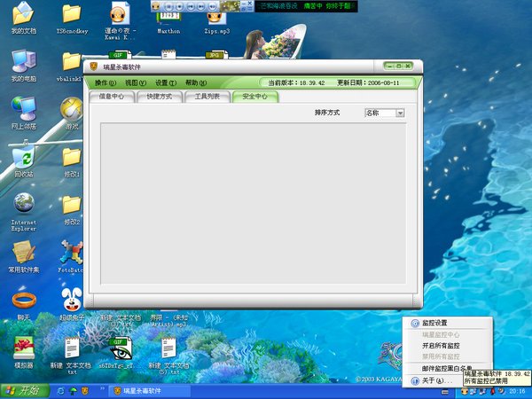Open the 我的电脑 desktop icon

pyautogui.click(x=23, y=66)
